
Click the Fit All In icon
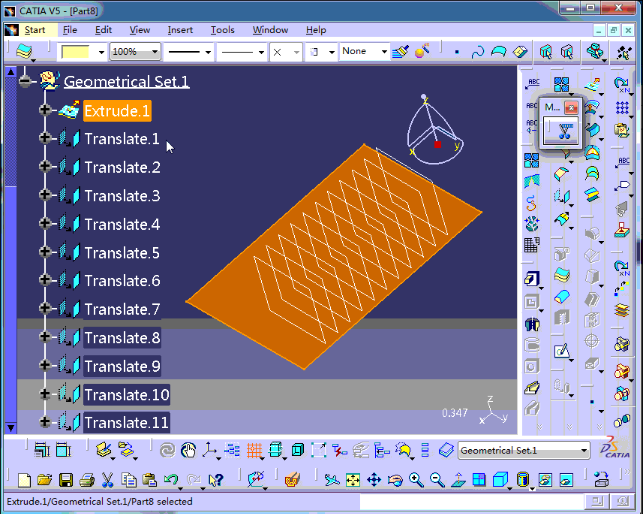coord(353,481)
